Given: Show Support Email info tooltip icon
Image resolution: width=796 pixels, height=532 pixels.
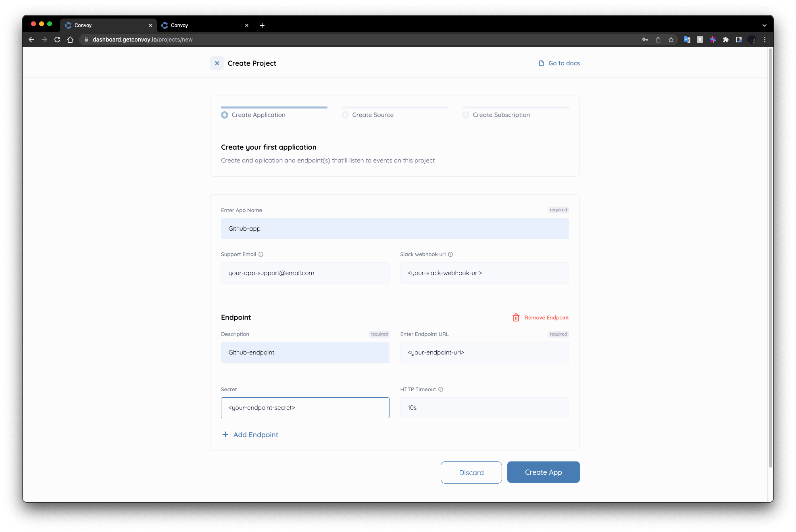Looking at the screenshot, I should [261, 255].
